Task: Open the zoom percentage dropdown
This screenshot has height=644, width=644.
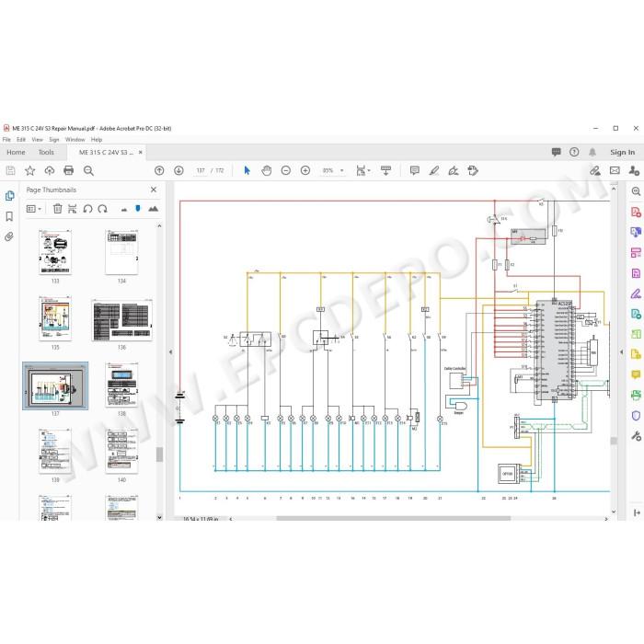Action: pos(341,170)
